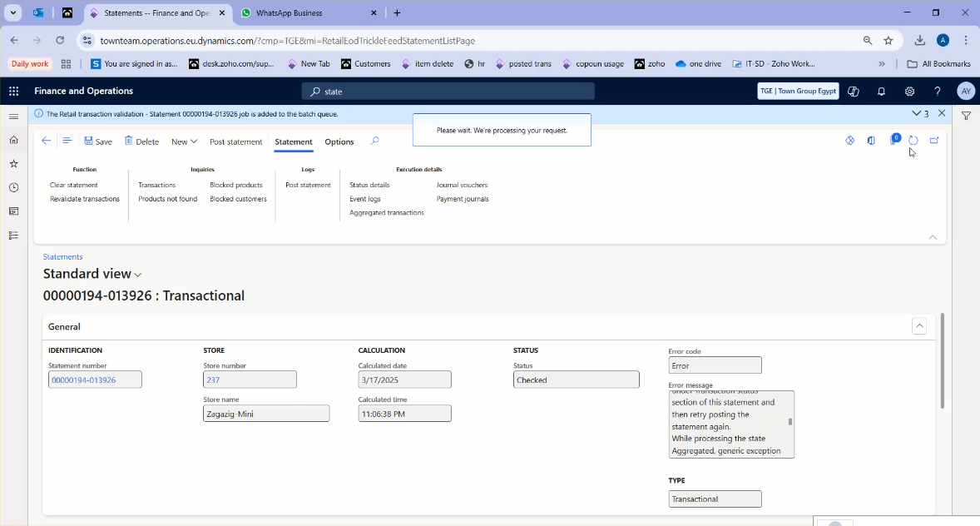
Task: Open the Transactions inquiry link
Action: 156,185
